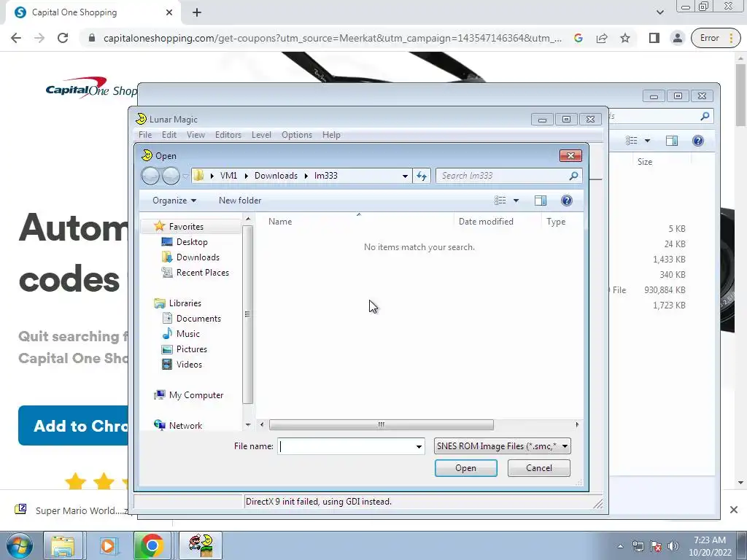Image resolution: width=747 pixels, height=560 pixels.
Task: Select Music library
Action: click(x=187, y=333)
